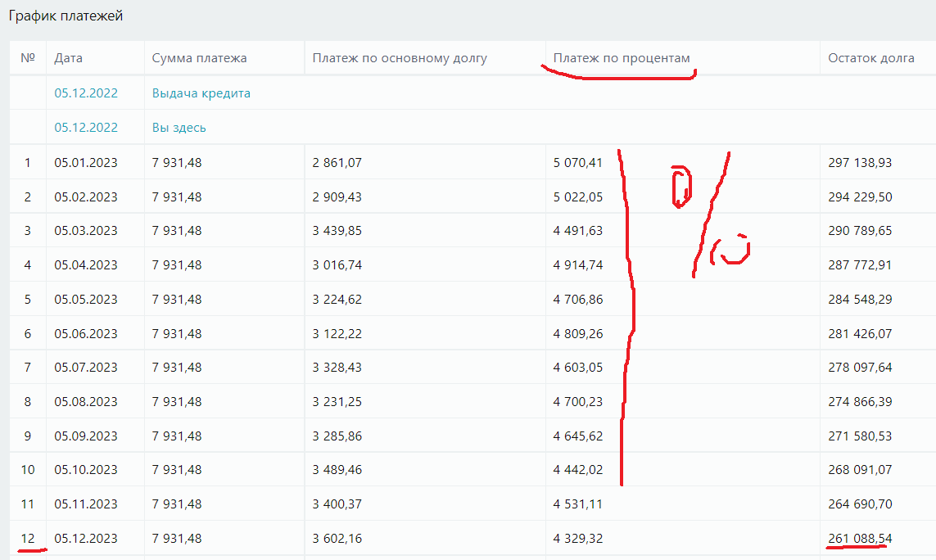Select date cell 05.06.2023

point(86,334)
